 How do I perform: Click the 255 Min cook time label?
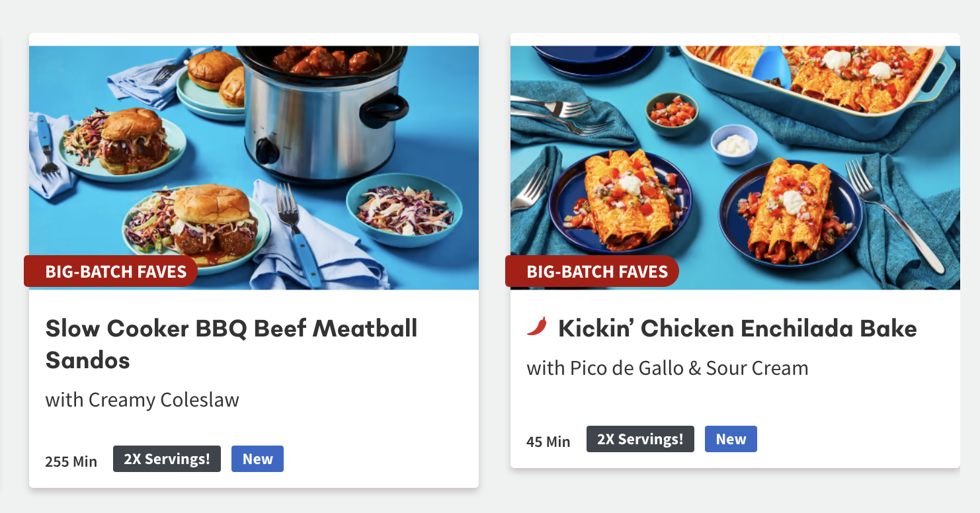(71, 461)
